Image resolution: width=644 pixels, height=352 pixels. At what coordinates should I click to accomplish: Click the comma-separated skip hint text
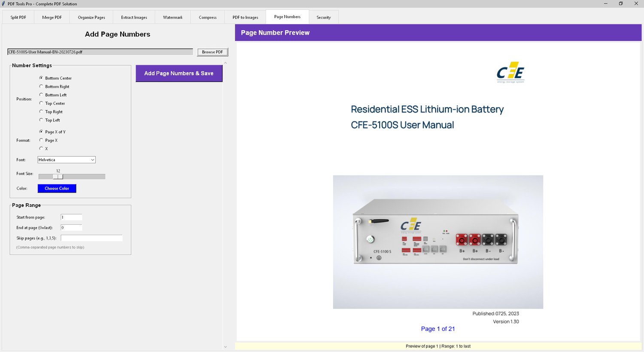(x=50, y=247)
